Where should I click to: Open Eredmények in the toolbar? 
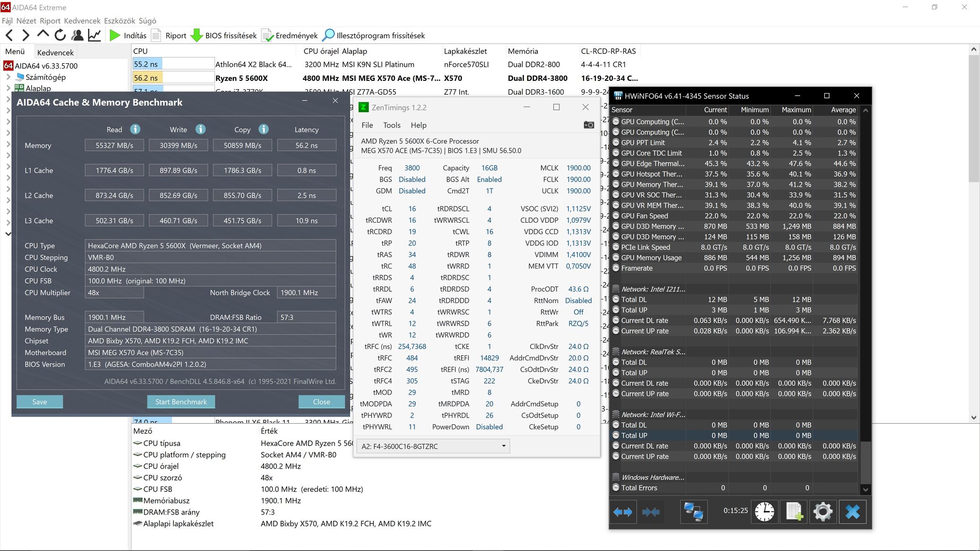[x=290, y=35]
